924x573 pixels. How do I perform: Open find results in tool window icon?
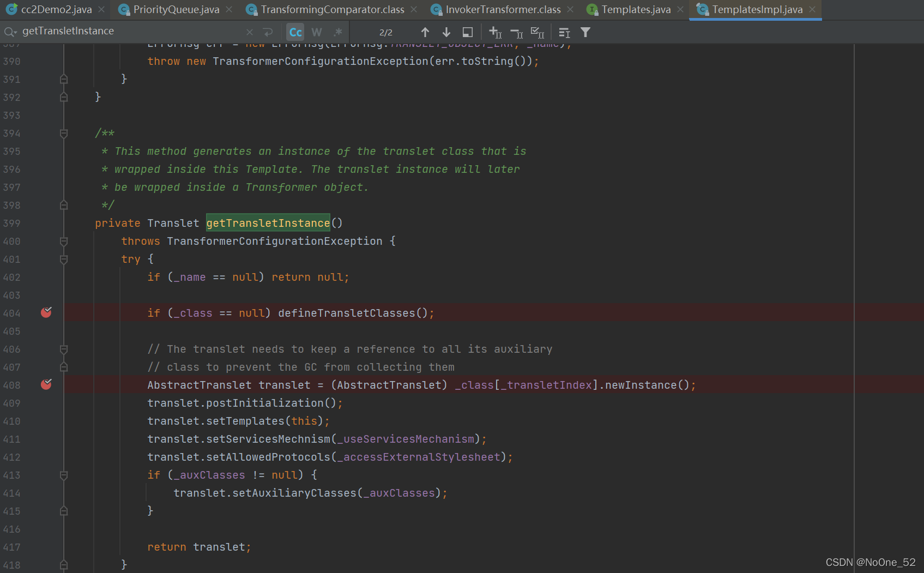(564, 33)
